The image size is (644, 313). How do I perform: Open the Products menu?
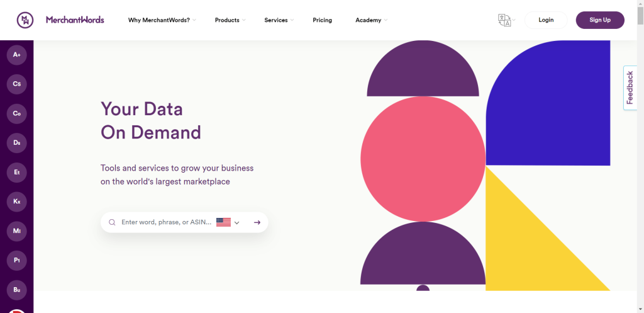click(230, 20)
